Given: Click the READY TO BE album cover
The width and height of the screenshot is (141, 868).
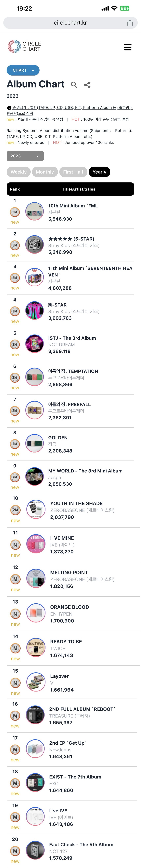Looking at the screenshot, I should coord(36,647).
